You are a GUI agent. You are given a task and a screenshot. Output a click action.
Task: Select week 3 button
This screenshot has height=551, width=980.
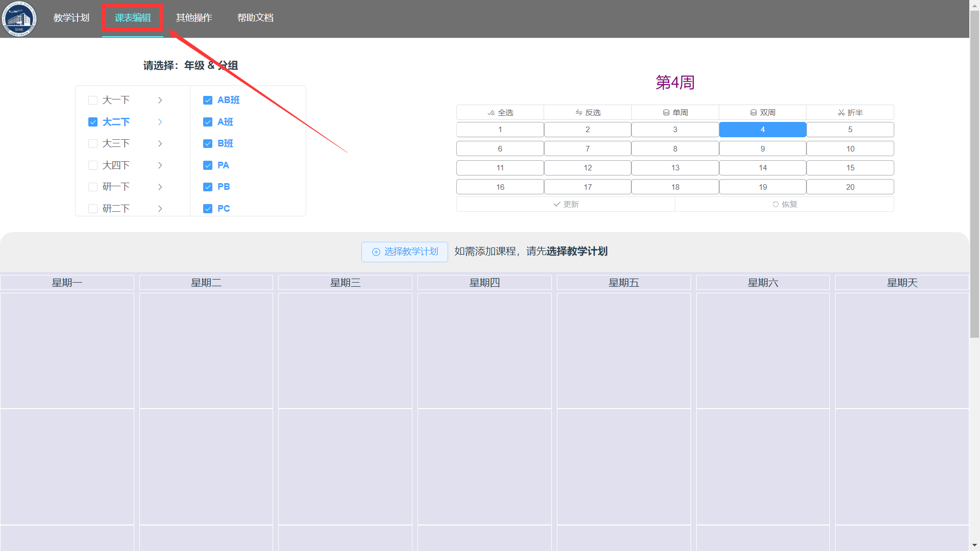[x=675, y=130]
